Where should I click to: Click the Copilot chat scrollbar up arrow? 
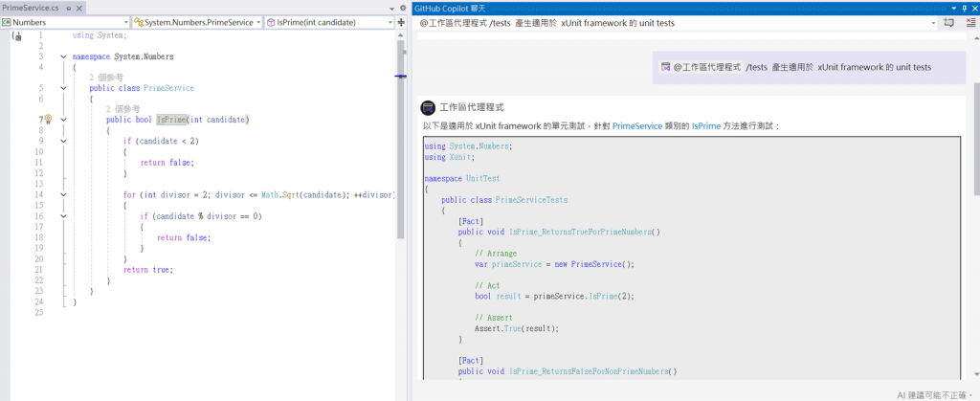coord(976,37)
